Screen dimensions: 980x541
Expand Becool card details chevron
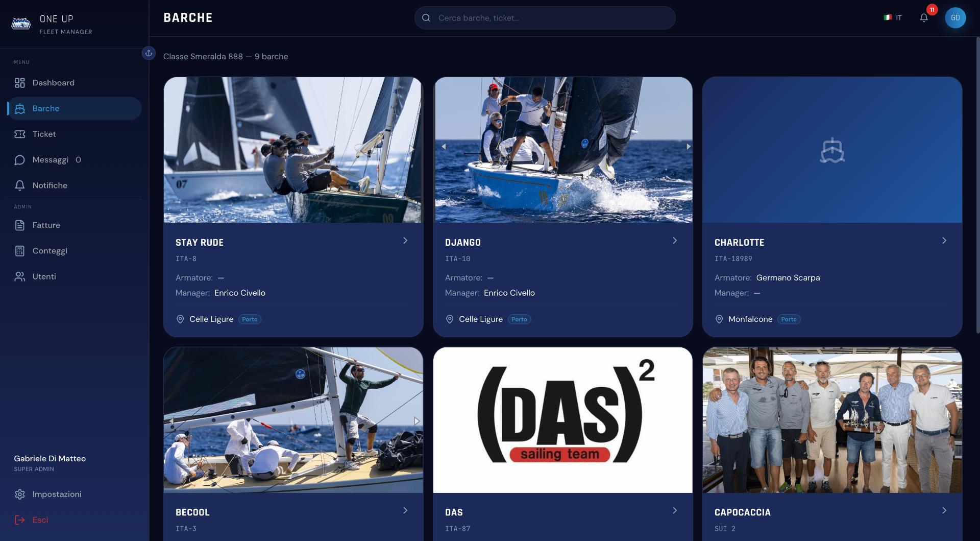[x=405, y=510]
